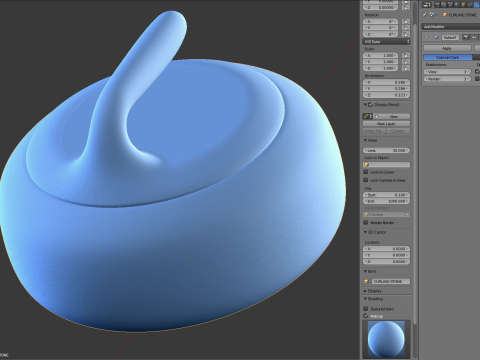Screen dimensions: 480x360
Task: Enable the Render Border checkbox
Action: [366, 222]
